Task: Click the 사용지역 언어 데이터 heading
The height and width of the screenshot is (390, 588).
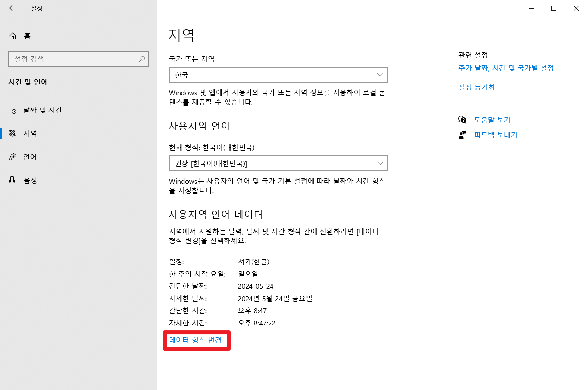Action: click(216, 215)
